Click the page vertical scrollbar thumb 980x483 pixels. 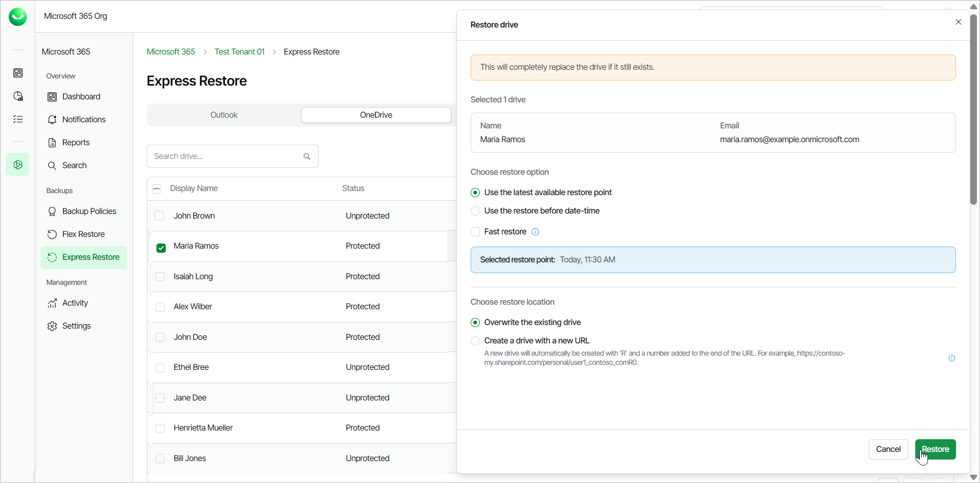click(x=973, y=110)
